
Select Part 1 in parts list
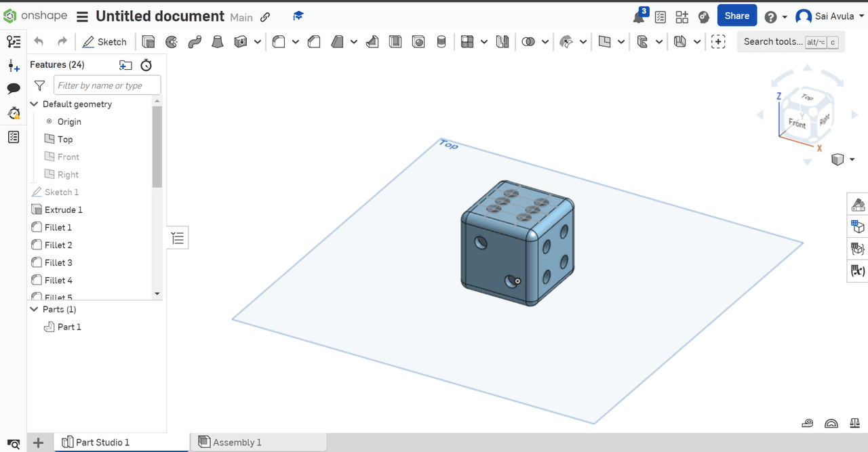[69, 327]
